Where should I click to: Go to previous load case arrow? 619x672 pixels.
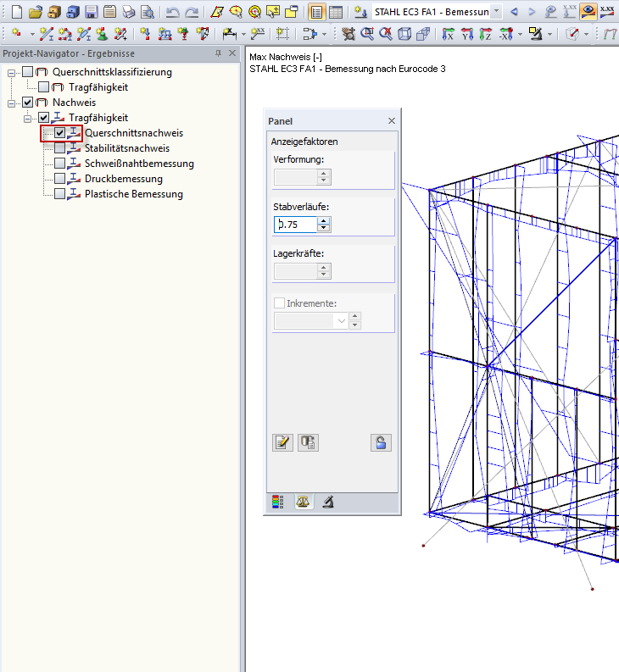click(x=514, y=12)
